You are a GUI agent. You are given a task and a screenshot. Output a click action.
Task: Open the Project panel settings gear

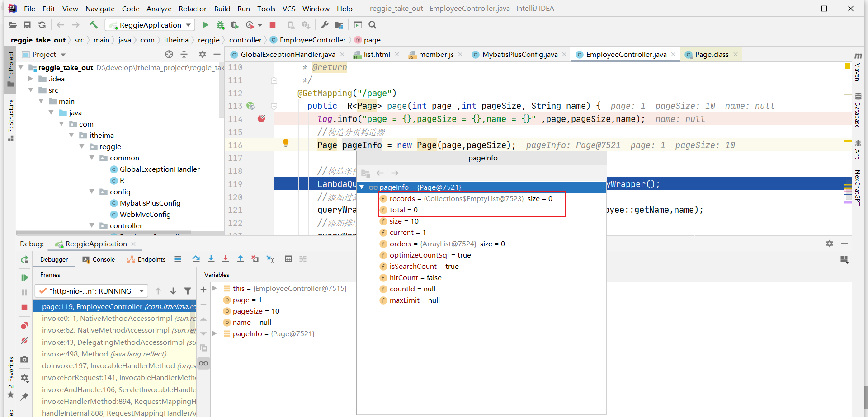click(203, 54)
